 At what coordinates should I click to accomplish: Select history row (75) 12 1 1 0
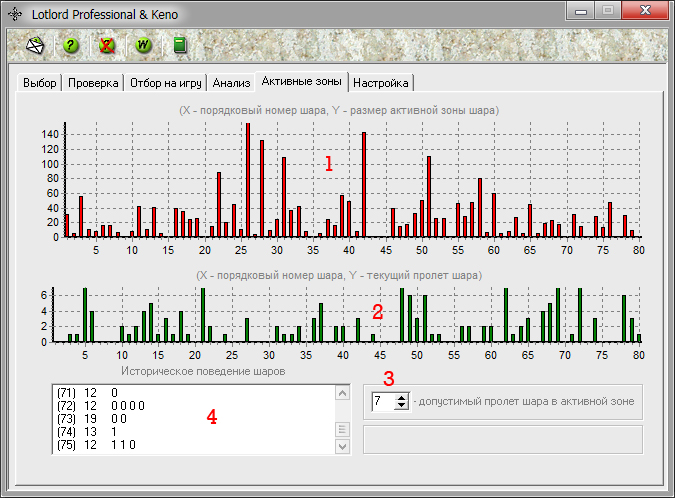(x=194, y=444)
